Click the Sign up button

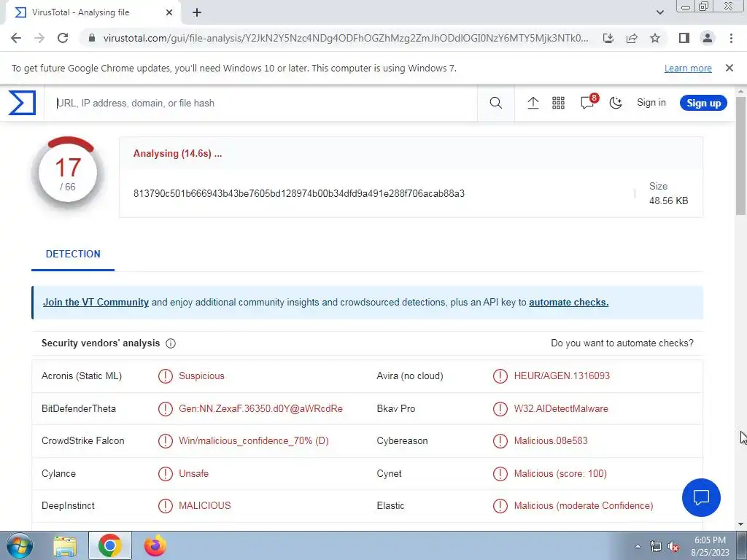pos(703,103)
